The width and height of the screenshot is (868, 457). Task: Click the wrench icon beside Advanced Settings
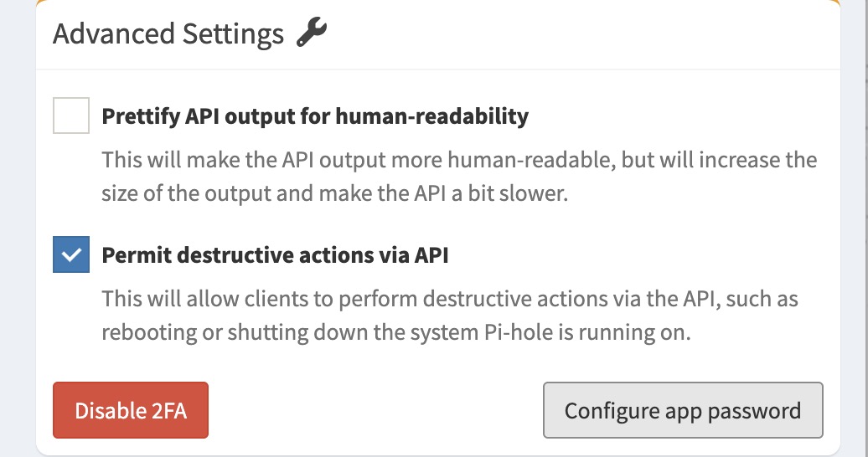click(312, 33)
